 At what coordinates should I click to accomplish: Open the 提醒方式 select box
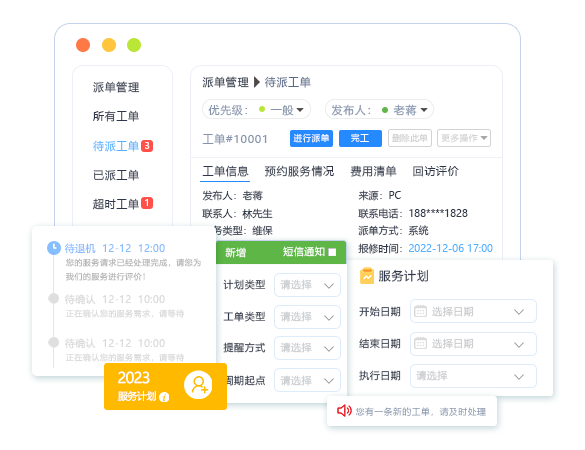[307, 348]
